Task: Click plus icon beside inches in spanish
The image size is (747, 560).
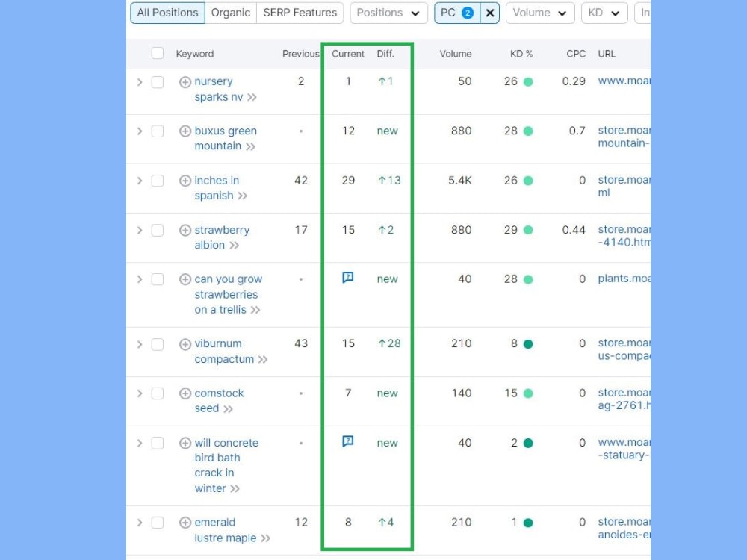Action: pos(185,181)
